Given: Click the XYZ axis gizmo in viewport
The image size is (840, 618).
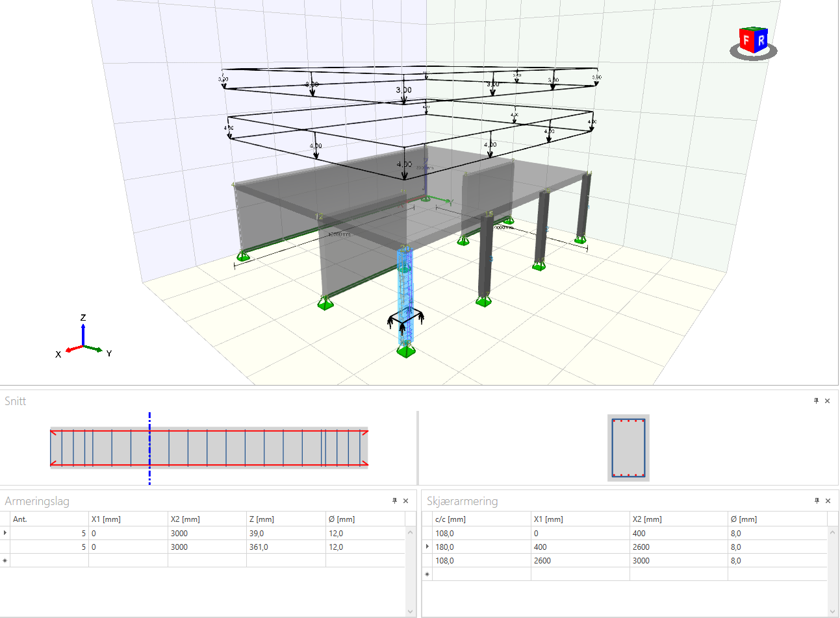Looking at the screenshot, I should pos(83,337).
